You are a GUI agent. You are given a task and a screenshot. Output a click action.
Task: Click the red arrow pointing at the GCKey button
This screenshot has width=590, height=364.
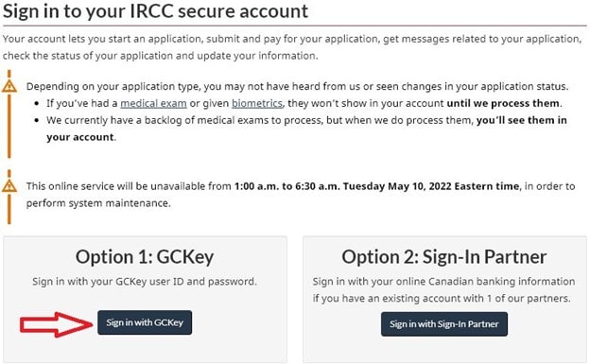(x=57, y=324)
